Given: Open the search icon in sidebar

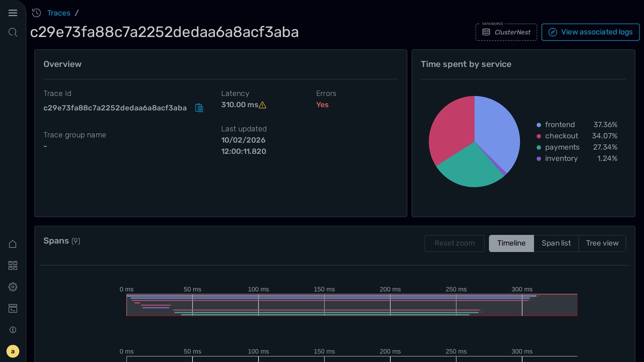Looking at the screenshot, I should (x=13, y=32).
